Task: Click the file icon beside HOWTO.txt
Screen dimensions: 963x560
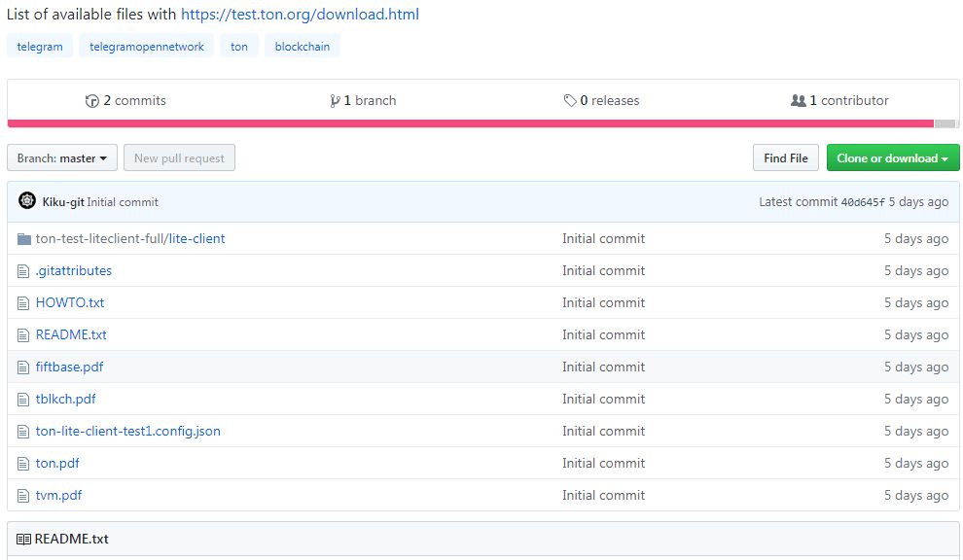Action: (x=24, y=303)
